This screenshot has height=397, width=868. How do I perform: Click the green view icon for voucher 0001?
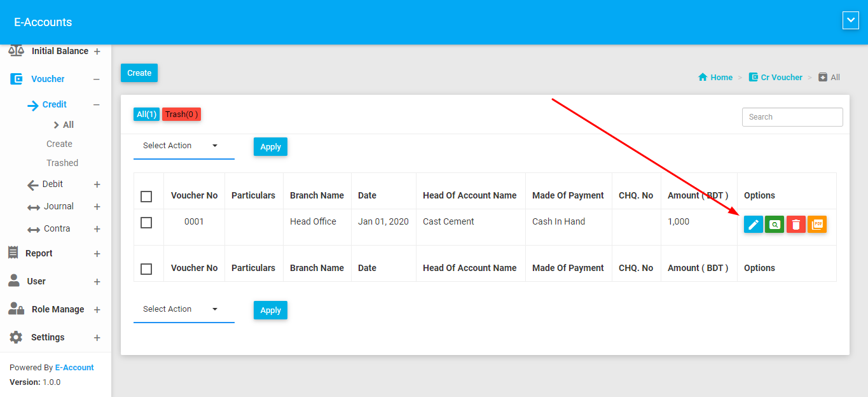tap(774, 225)
